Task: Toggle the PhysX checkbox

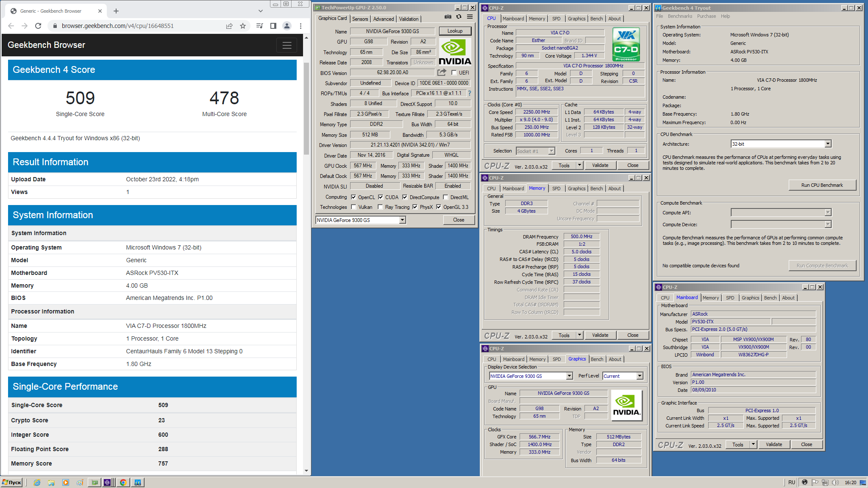Action: [415, 207]
